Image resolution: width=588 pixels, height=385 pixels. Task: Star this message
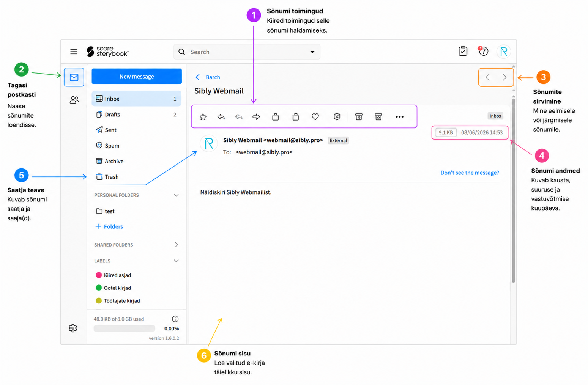point(203,117)
